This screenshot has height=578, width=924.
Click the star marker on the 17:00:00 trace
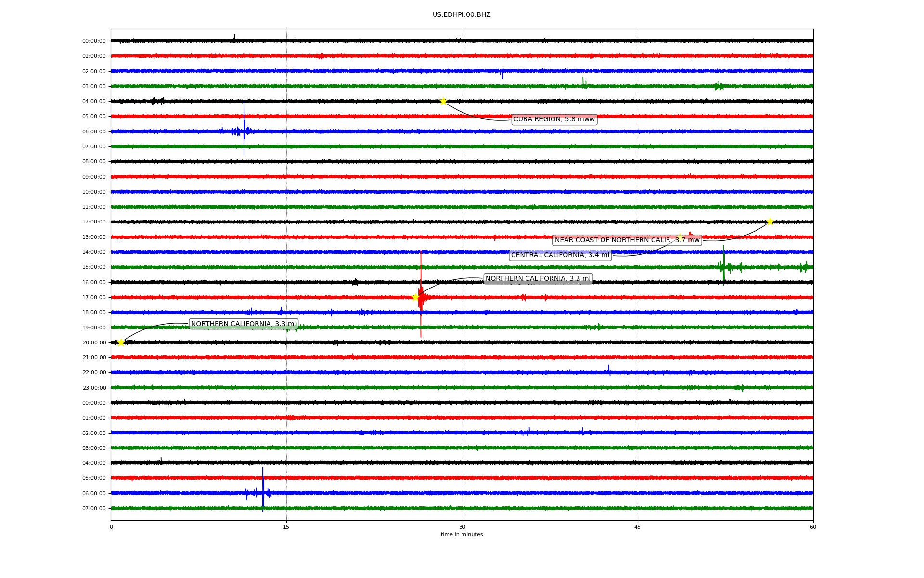pos(415,297)
